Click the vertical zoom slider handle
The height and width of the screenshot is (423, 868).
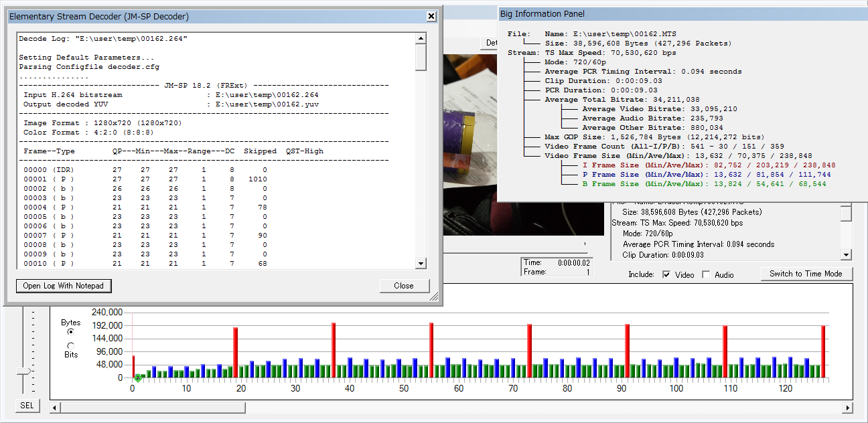click(x=24, y=371)
